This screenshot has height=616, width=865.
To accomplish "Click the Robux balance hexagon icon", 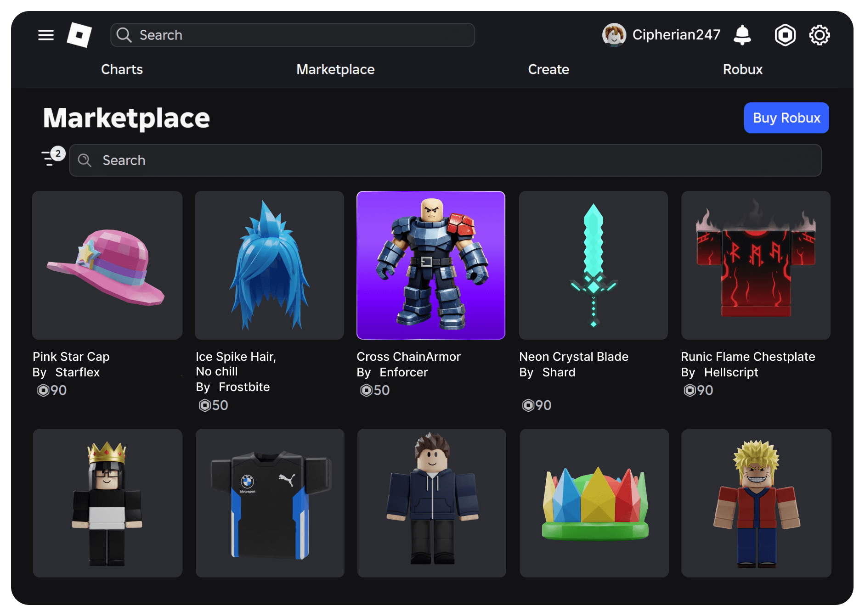I will point(785,35).
